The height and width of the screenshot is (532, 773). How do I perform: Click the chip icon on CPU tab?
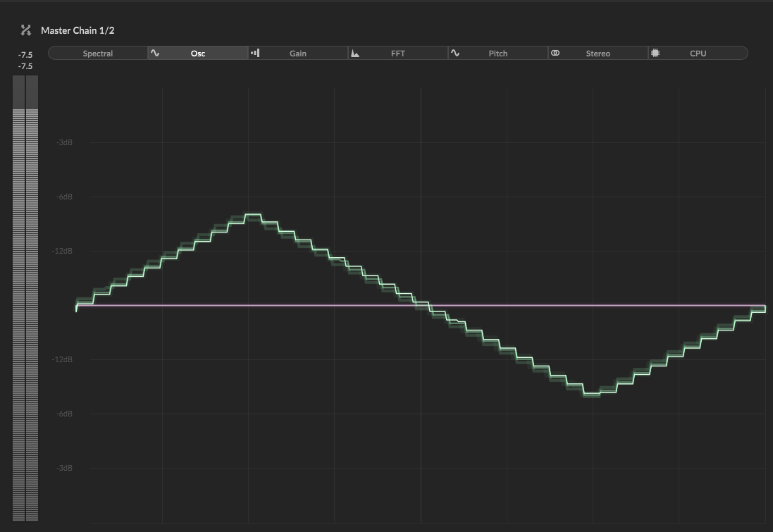(655, 54)
